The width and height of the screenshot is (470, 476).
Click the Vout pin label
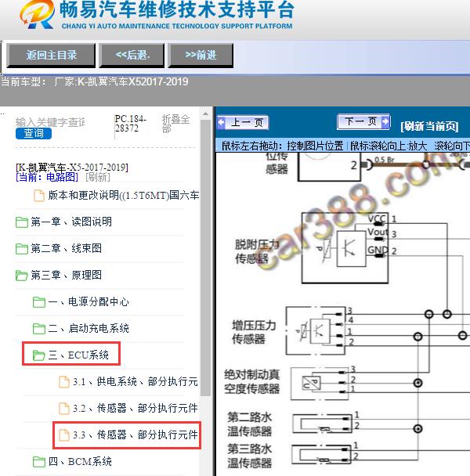[378, 233]
